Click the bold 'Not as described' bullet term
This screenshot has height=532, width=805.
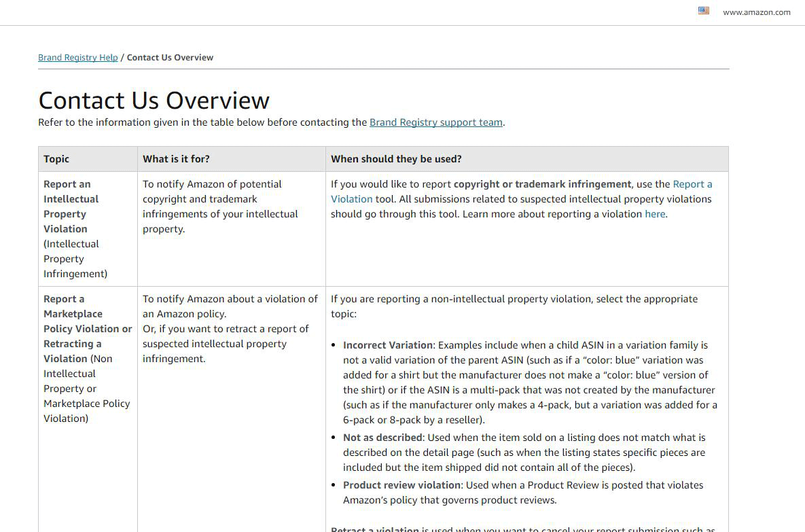(x=383, y=438)
